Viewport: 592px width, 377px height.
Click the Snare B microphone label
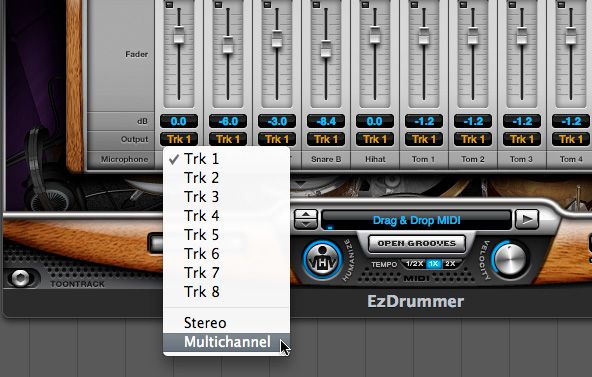click(326, 159)
